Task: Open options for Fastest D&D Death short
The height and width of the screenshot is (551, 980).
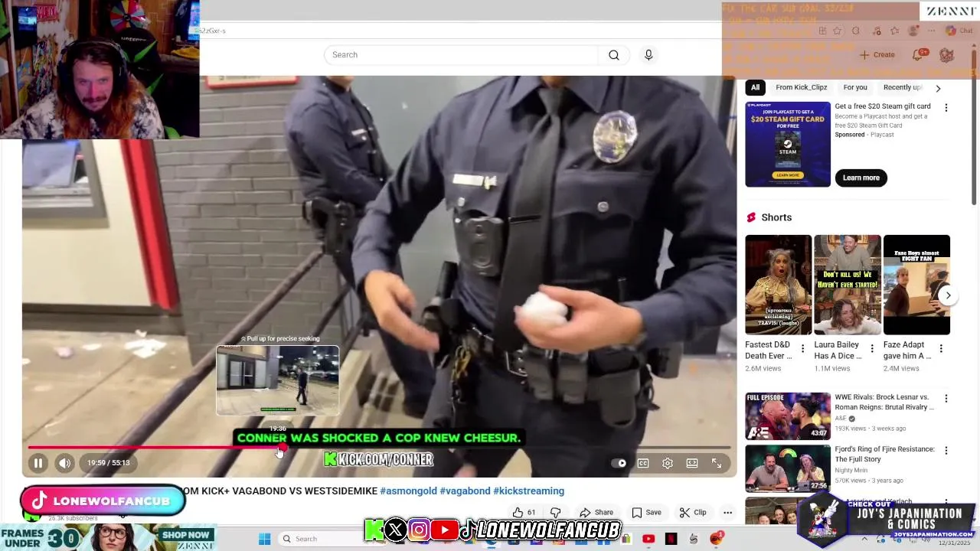Action: pos(802,349)
